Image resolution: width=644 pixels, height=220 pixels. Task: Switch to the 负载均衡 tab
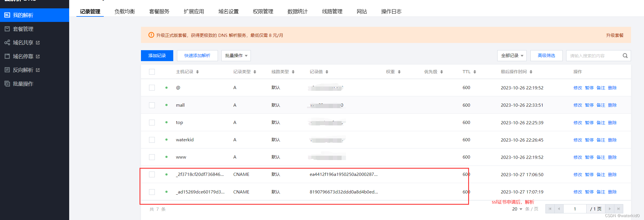tap(125, 12)
